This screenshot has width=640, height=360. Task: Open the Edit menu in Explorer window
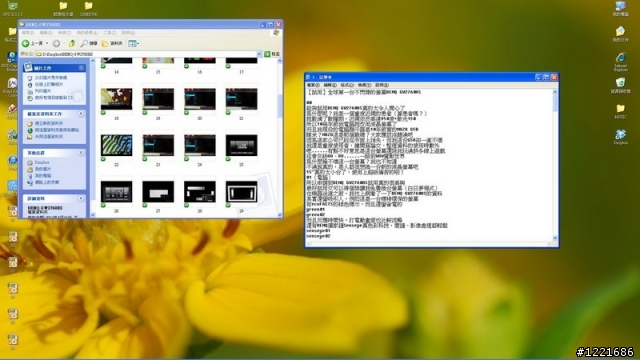[x=46, y=33]
